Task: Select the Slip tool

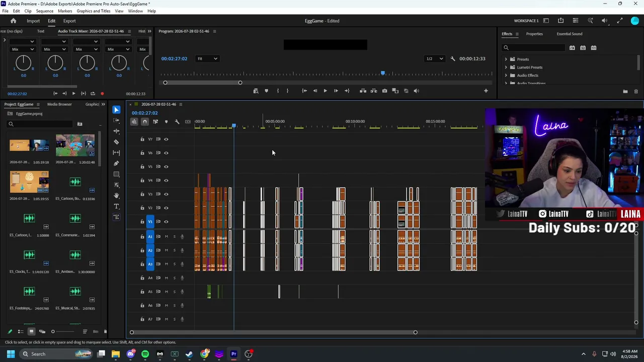Action: tap(116, 152)
